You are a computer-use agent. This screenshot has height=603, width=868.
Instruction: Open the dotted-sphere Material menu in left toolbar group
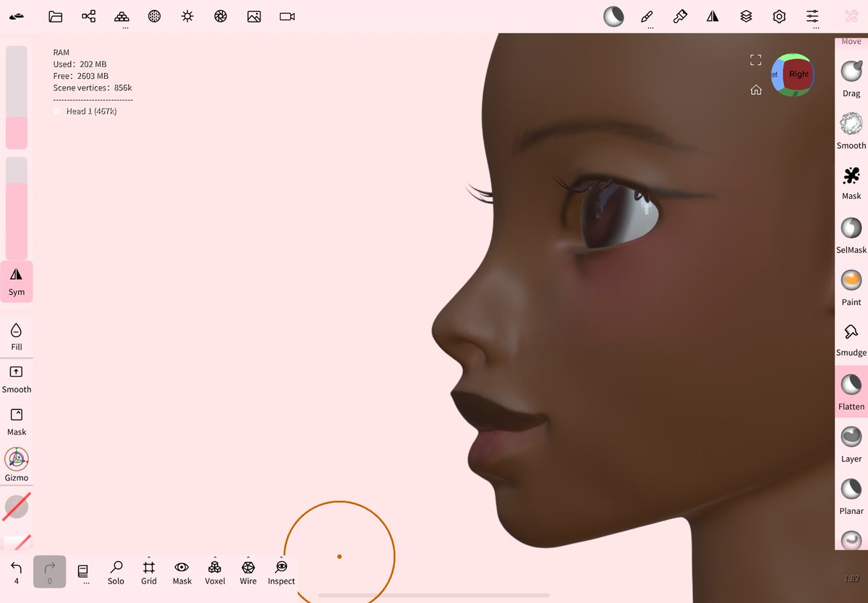[x=154, y=16]
